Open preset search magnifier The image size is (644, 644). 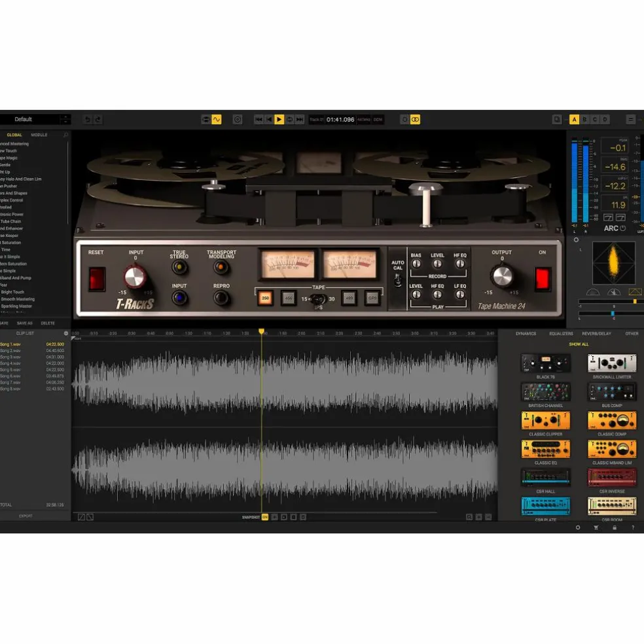coord(65,135)
